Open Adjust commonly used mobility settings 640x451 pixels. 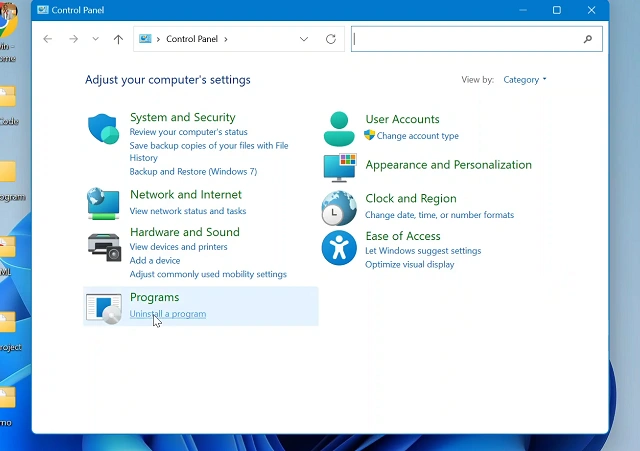(208, 274)
